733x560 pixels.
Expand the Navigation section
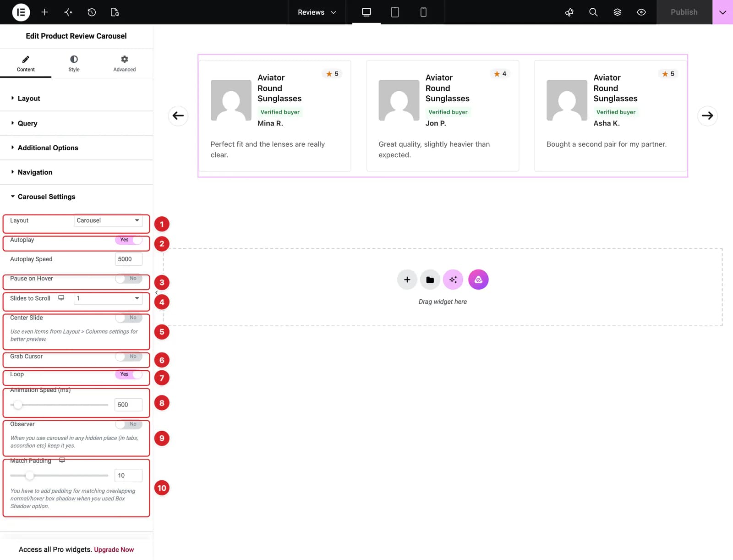coord(77,172)
